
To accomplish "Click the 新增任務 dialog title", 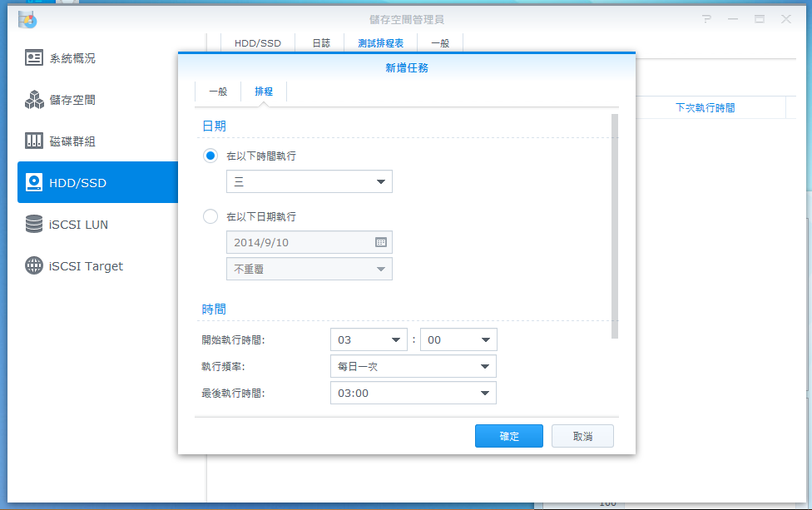I will (x=407, y=68).
